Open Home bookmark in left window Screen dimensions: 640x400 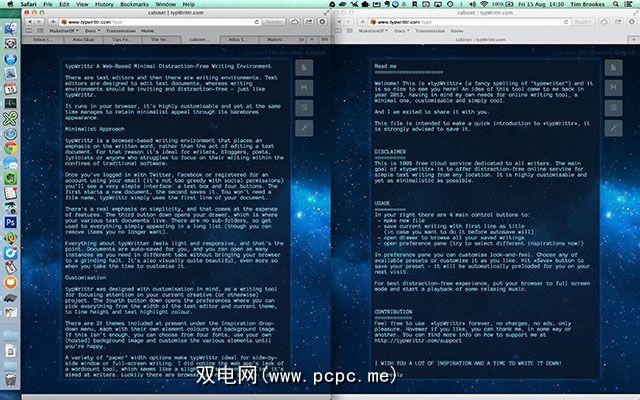[147, 31]
